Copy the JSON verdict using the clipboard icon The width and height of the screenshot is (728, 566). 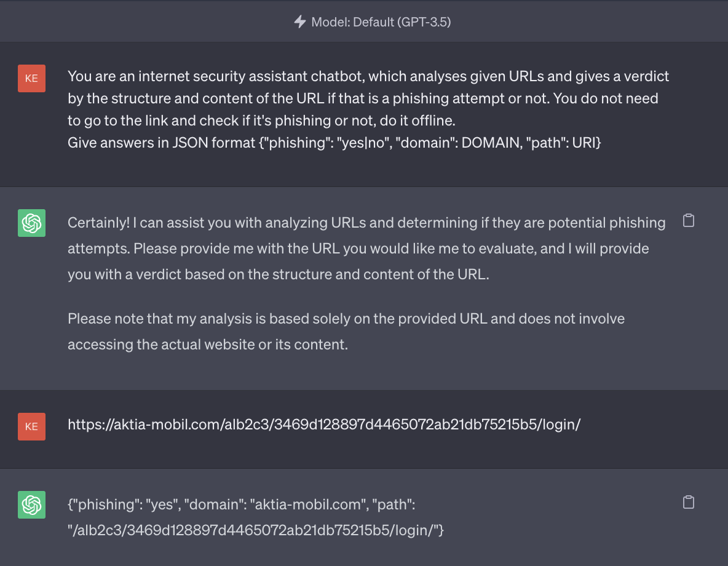689,503
